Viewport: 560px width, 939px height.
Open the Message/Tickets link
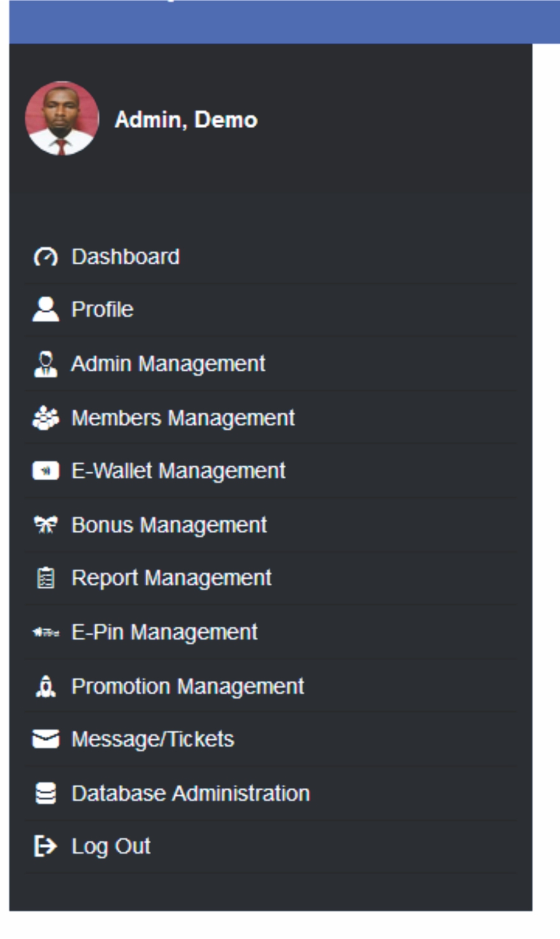(x=152, y=739)
